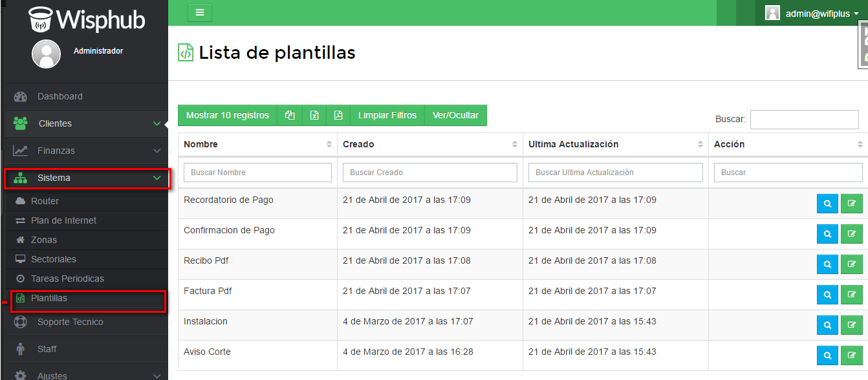Click the copy to clipboard export icon
Viewport: 868px width, 380px height.
(290, 116)
